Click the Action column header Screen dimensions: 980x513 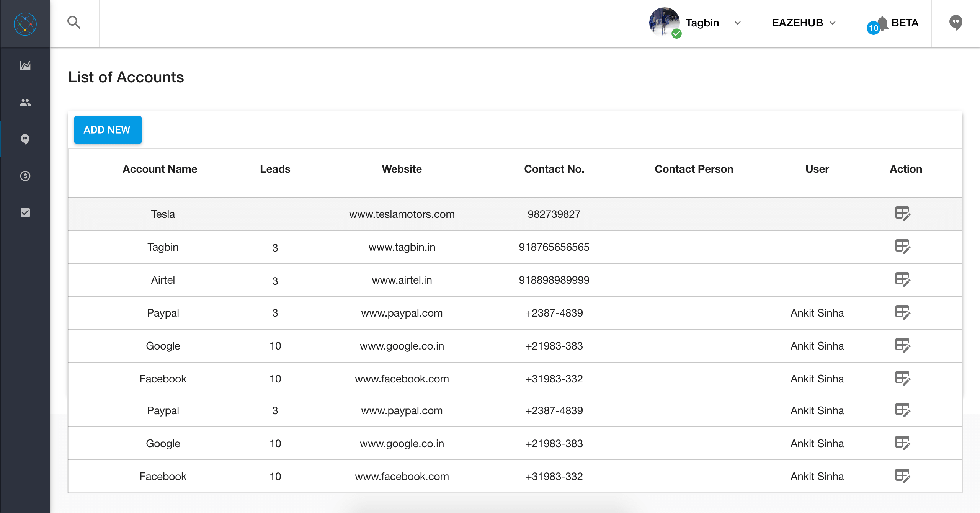906,169
